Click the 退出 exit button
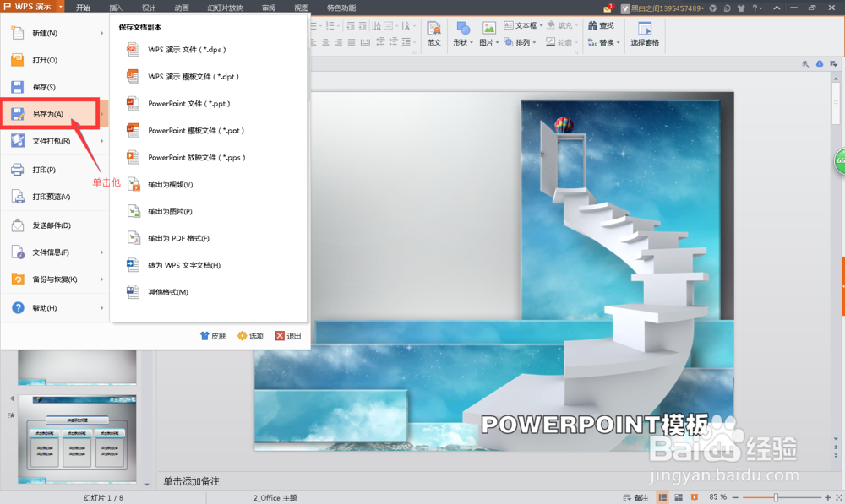This screenshot has width=845, height=504. (x=288, y=336)
